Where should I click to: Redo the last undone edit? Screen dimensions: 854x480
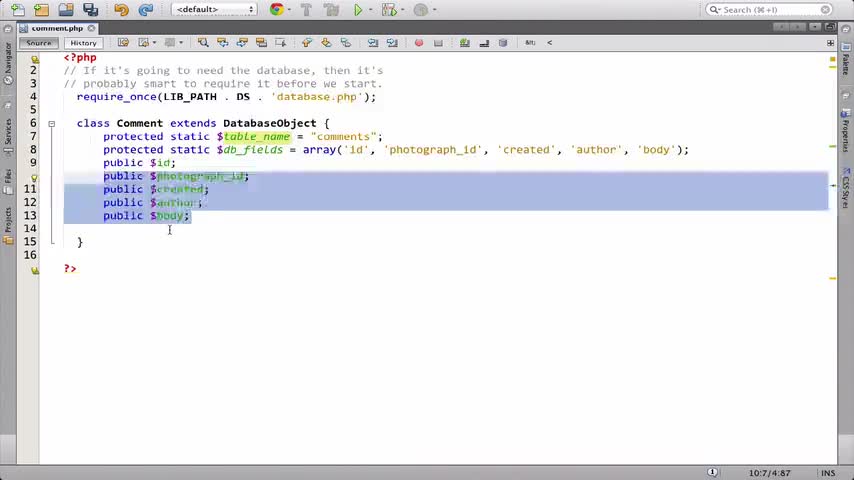click(145, 9)
